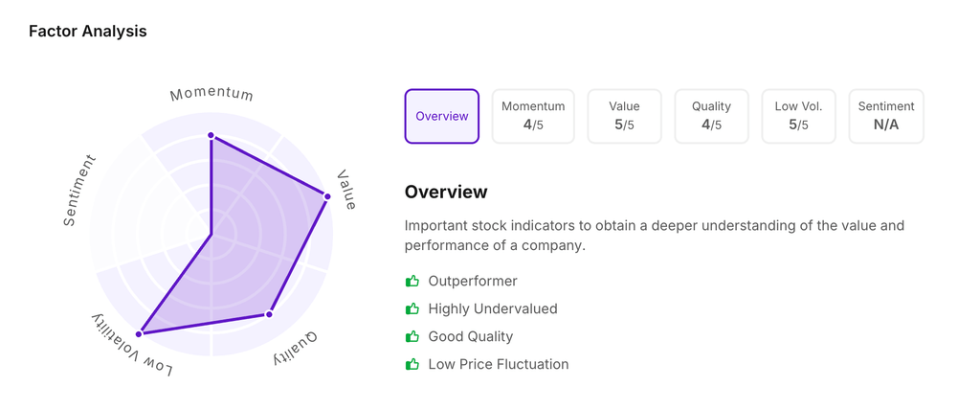Switch to the Momentum 4/5 tab
Screen dimensions: 980x410
pyautogui.click(x=533, y=117)
